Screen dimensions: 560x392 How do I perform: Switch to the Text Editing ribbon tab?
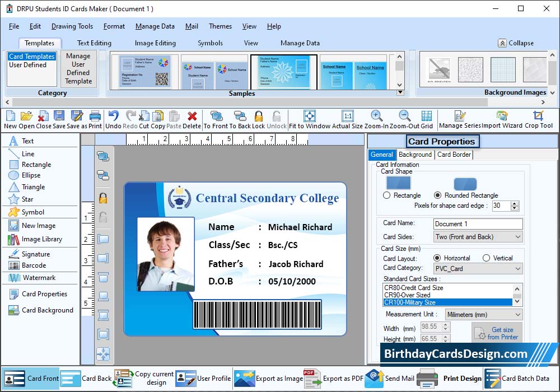94,43
